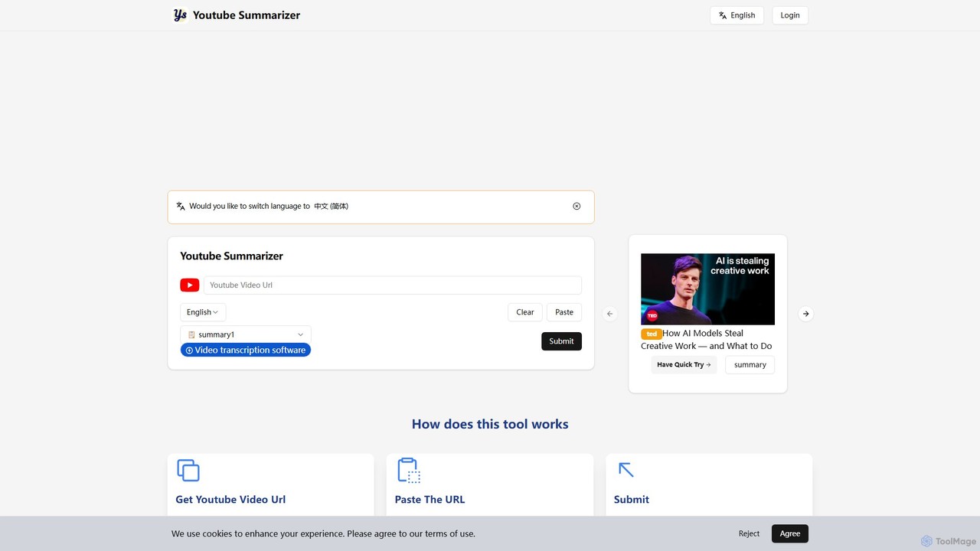The height and width of the screenshot is (551, 980).
Task: Select the Get Youtube Video Url heading
Action: 230,500
